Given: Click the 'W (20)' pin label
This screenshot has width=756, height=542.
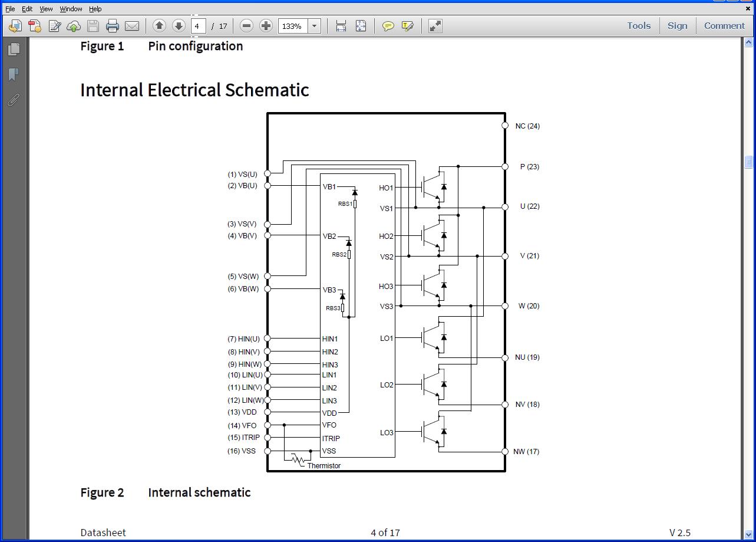Looking at the screenshot, I should tap(529, 306).
